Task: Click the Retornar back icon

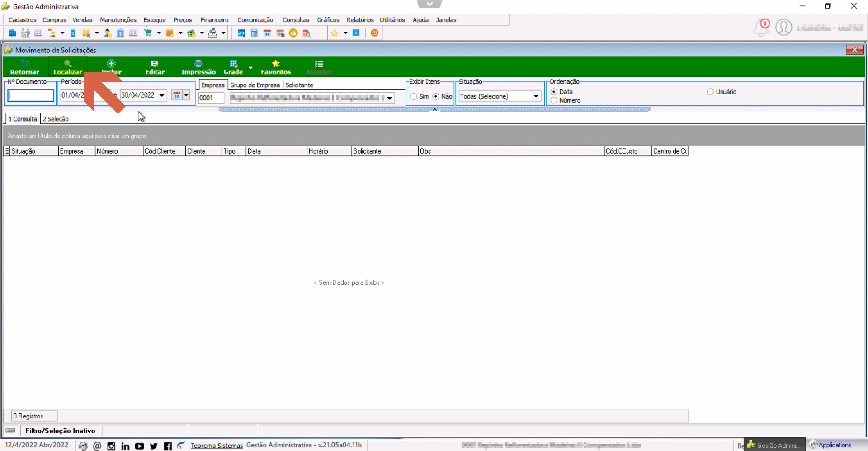Action: [24, 63]
